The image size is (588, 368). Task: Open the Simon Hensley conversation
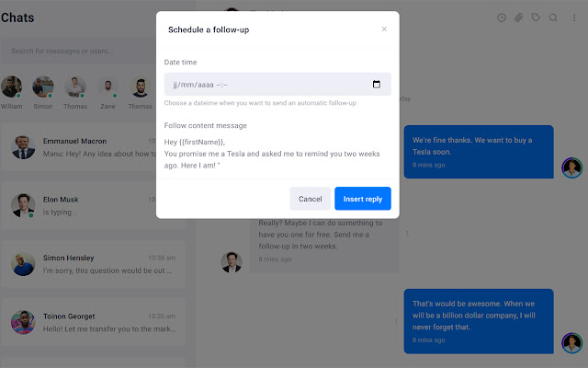pos(92,264)
